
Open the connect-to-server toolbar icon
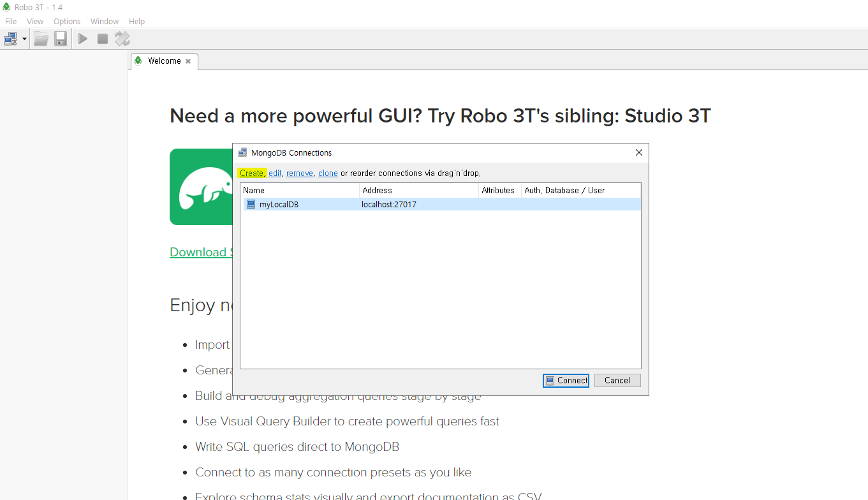(10, 39)
